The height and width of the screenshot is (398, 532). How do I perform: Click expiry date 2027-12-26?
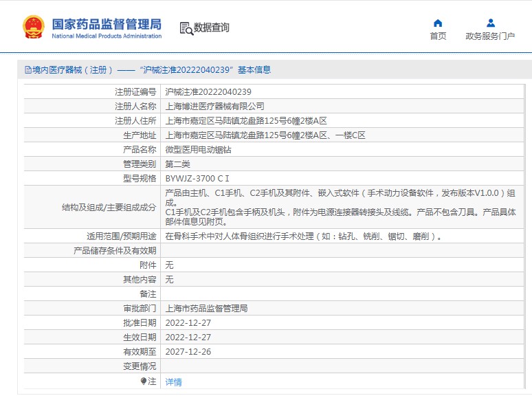click(x=188, y=351)
